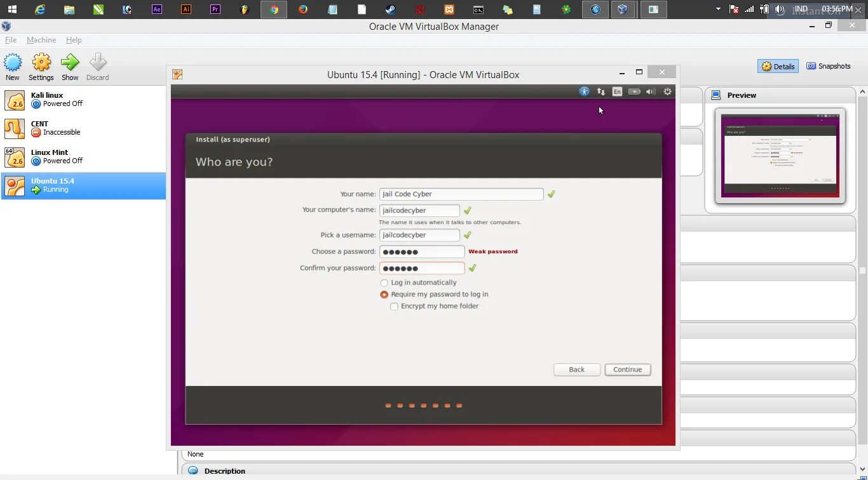Open the Calculator from the taskbar
Viewport: 868px width, 480px height.
(537, 10)
